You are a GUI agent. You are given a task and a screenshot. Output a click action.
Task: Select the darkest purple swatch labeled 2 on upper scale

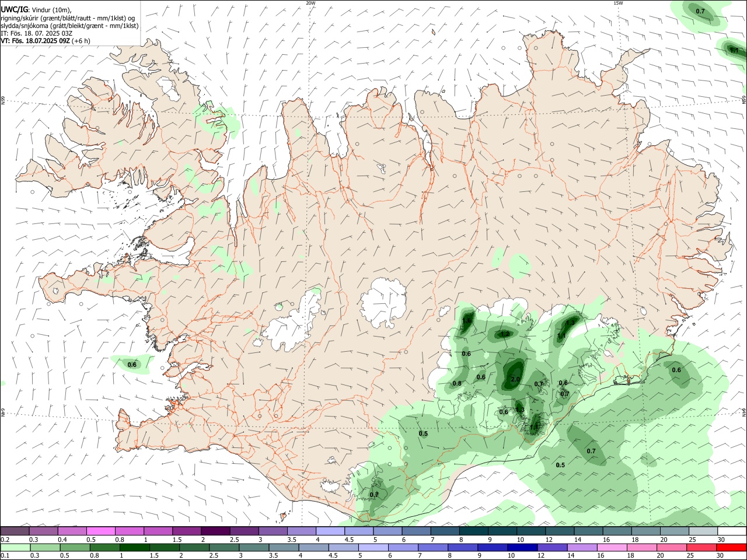pyautogui.click(x=215, y=531)
